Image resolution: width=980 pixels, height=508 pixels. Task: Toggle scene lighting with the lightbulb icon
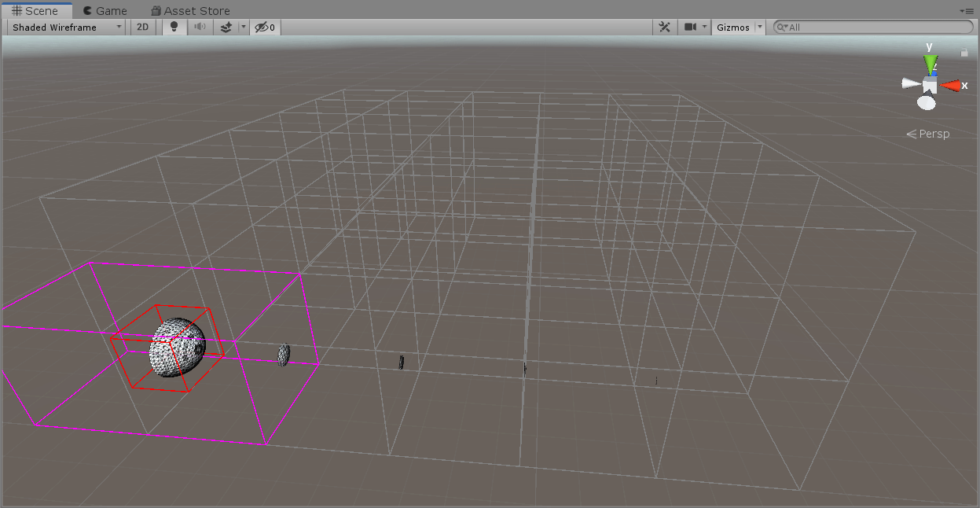[174, 27]
